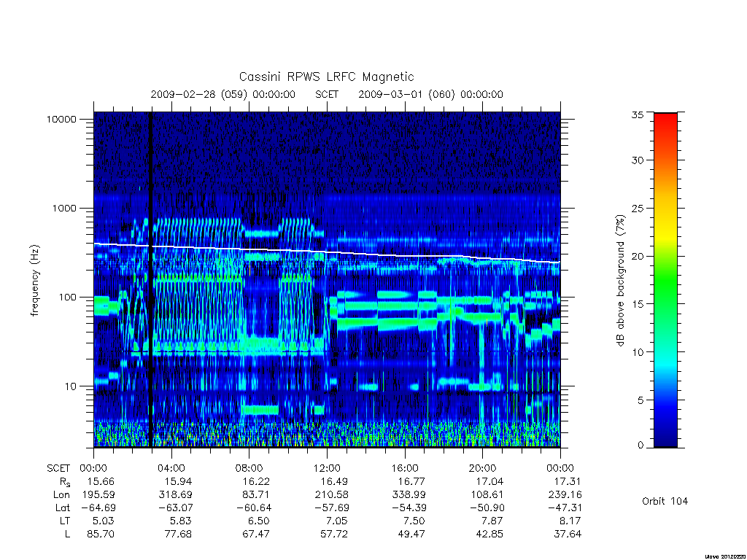Click the 'Lat' row label

click(x=63, y=508)
